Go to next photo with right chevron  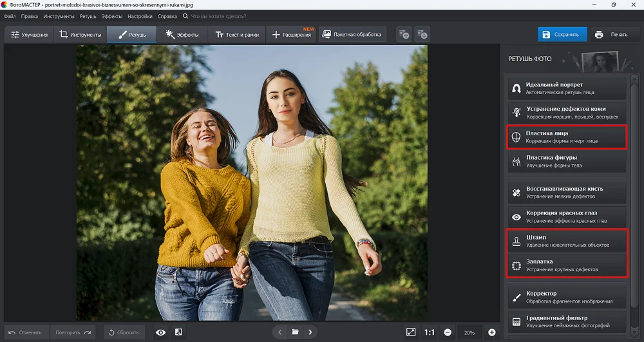[x=310, y=332]
